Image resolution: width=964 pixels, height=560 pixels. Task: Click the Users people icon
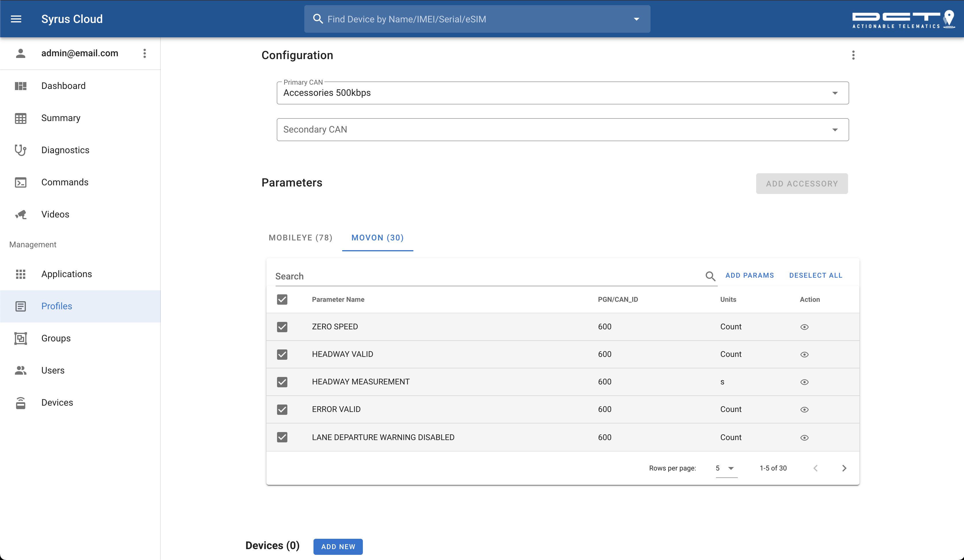click(x=21, y=370)
